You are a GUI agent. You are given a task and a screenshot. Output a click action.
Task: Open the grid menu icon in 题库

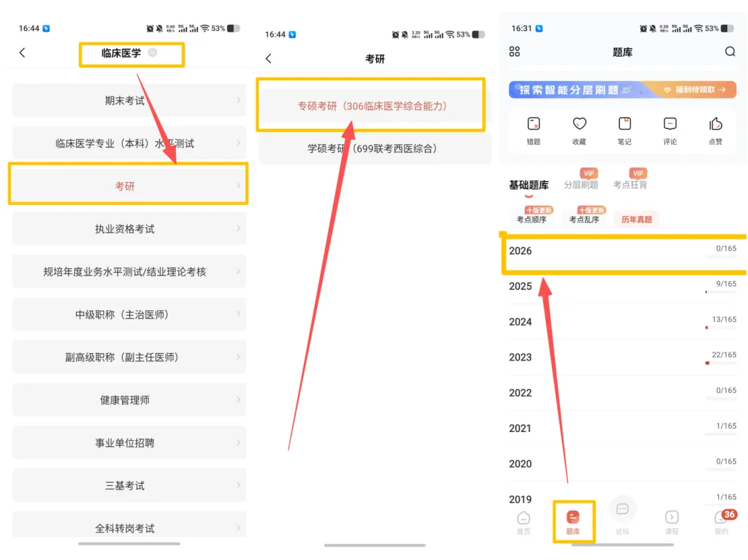514,51
